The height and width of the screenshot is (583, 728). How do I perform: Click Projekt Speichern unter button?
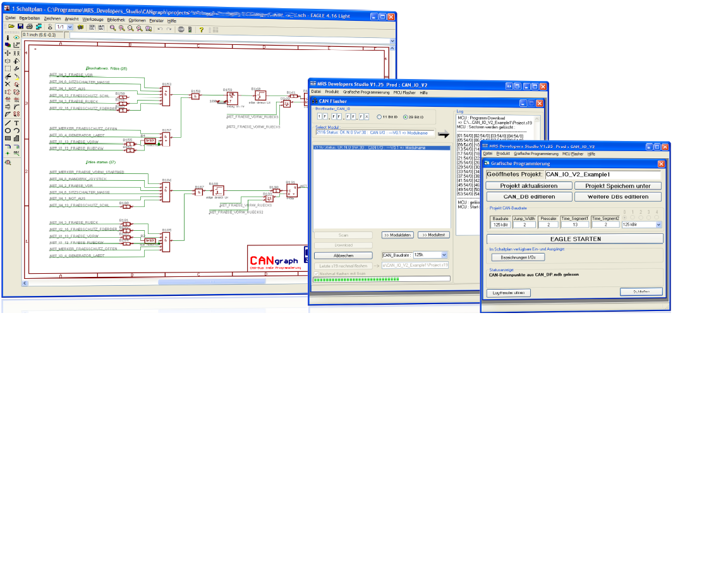(617, 186)
